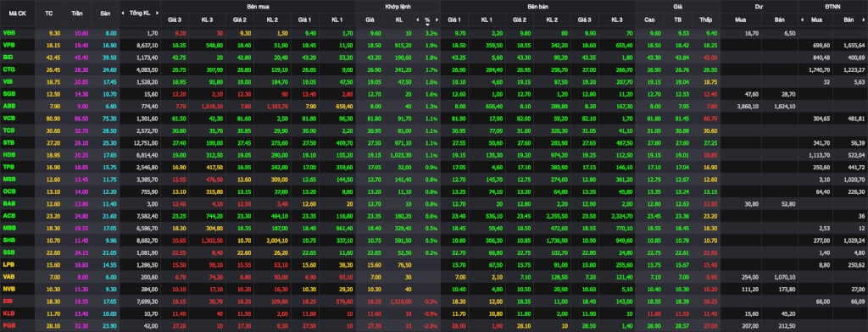Open SGB stock symbol
Viewport: 868px width, 332px height.
click(8, 93)
